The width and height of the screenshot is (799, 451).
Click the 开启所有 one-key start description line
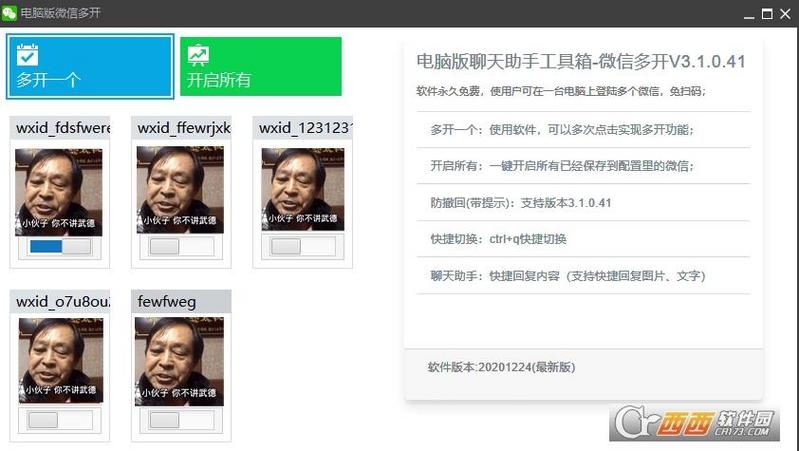pyautogui.click(x=562, y=166)
